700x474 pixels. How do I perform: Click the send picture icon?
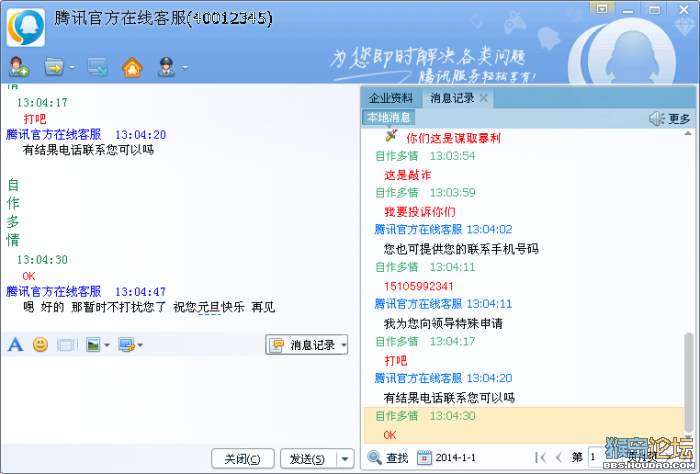pyautogui.click(x=93, y=345)
